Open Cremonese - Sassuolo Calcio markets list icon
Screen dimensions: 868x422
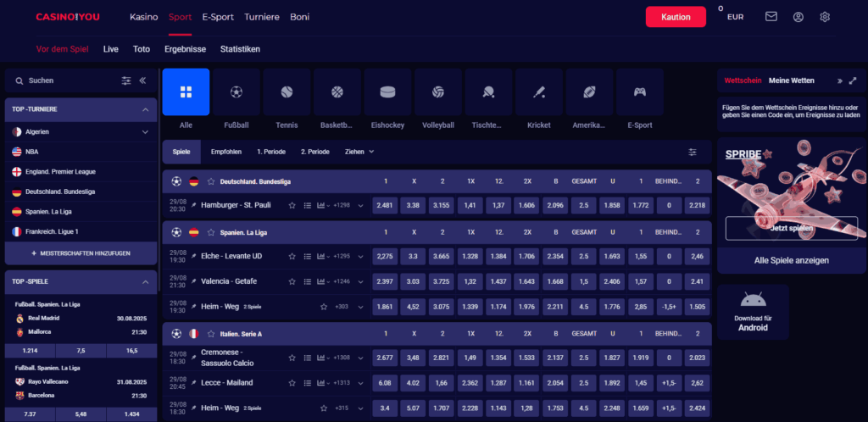point(307,358)
